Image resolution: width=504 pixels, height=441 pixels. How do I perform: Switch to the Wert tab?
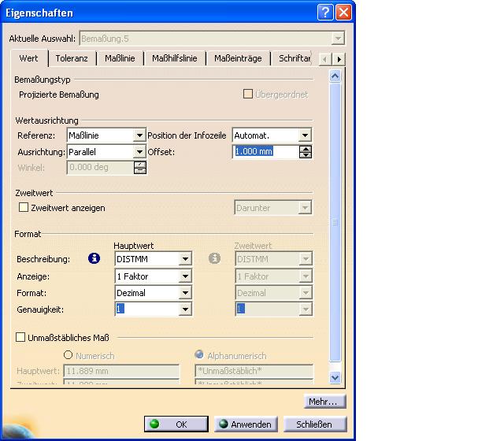29,58
